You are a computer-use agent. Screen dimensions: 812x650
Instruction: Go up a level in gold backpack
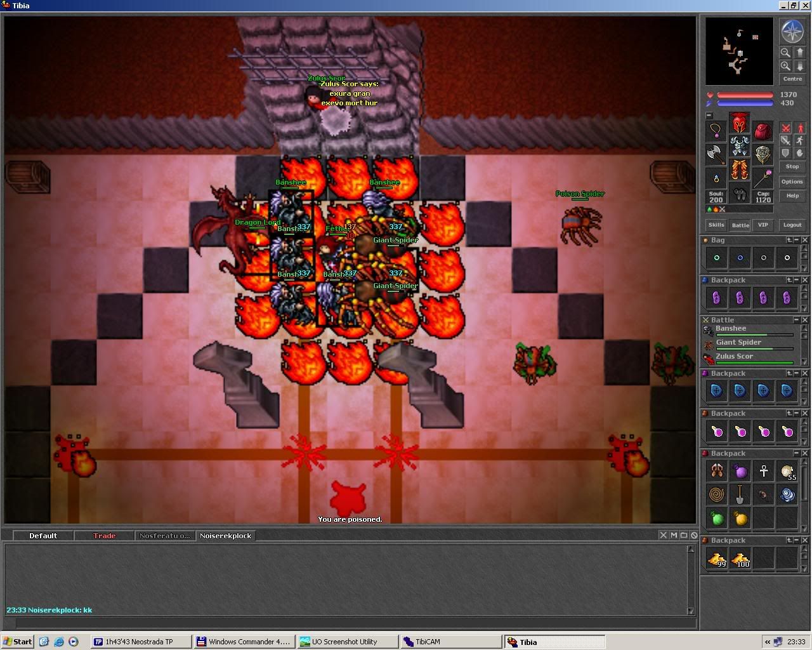789,540
